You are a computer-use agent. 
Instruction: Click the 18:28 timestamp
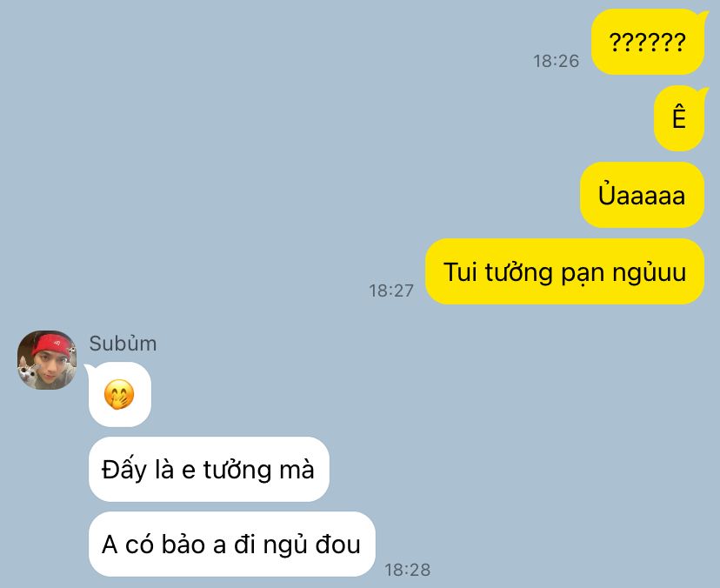click(x=408, y=570)
